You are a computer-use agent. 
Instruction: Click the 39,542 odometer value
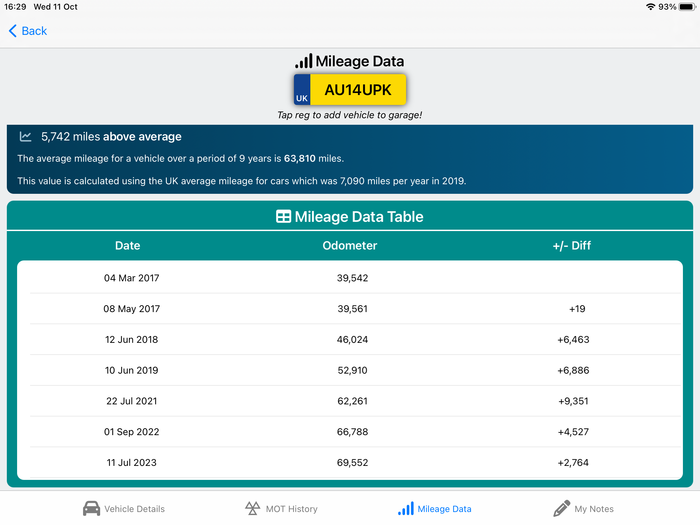point(352,278)
